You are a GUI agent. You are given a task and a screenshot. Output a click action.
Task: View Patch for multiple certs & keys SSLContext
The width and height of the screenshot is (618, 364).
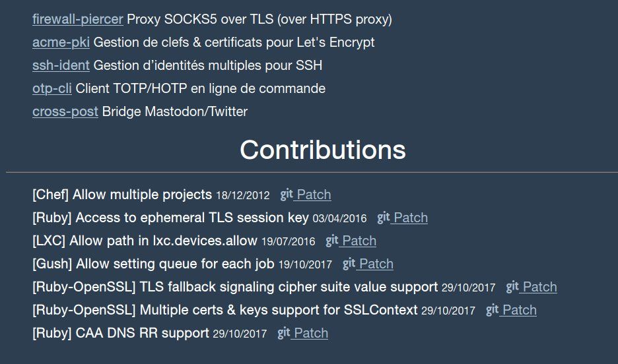[x=520, y=310]
